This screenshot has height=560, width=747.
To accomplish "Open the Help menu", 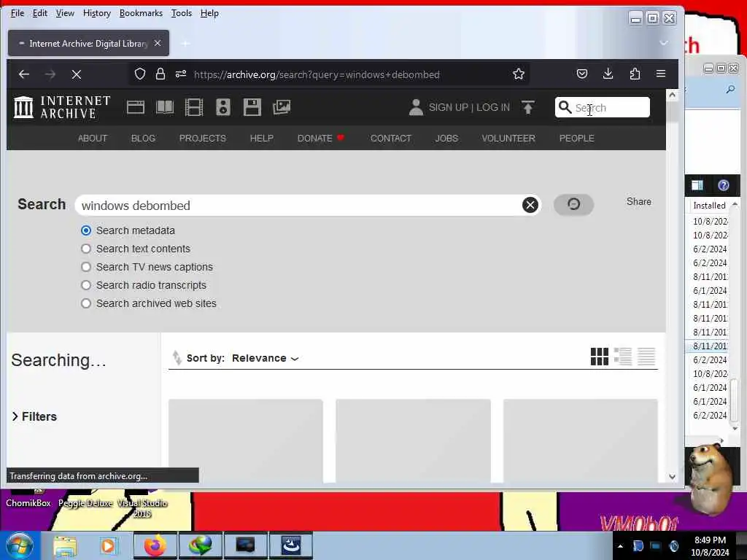I will (209, 13).
